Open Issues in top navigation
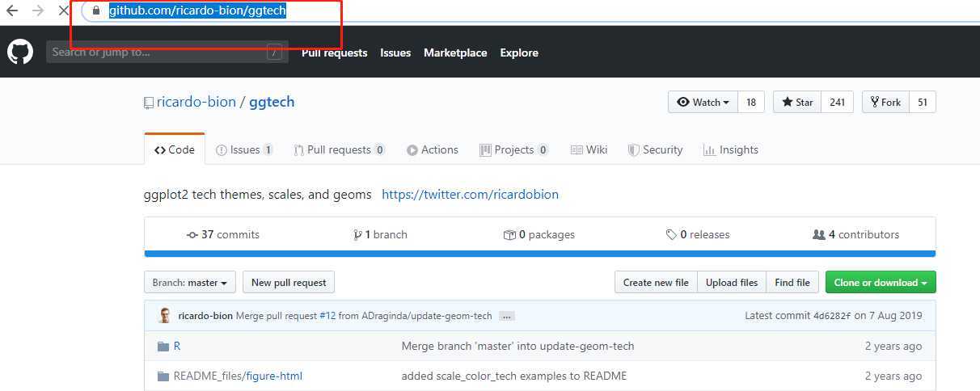This screenshot has height=391, width=980. [x=395, y=53]
